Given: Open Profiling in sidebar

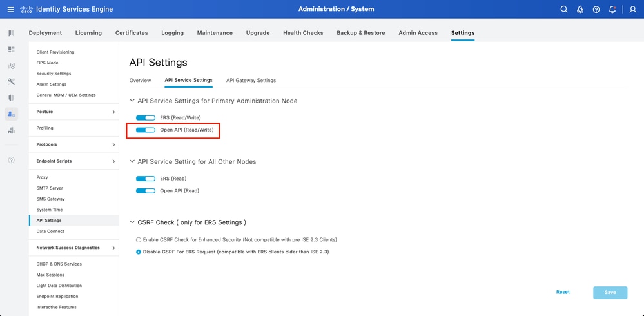Looking at the screenshot, I should coord(44,128).
